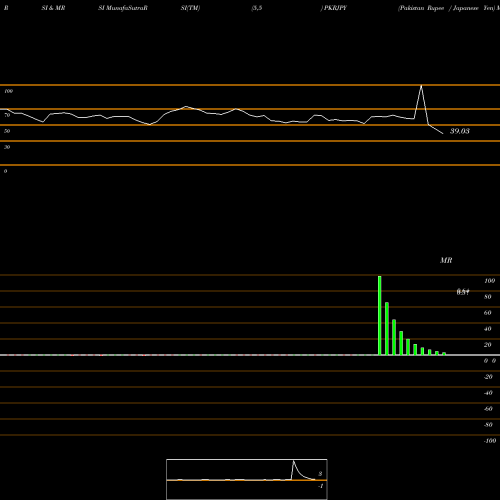Click the 3 label in mini chart
This screenshot has width=500, height=500.
(x=320, y=474)
